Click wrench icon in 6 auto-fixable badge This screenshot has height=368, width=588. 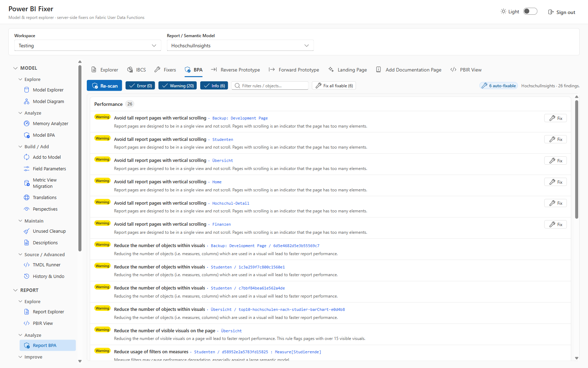pyautogui.click(x=484, y=86)
